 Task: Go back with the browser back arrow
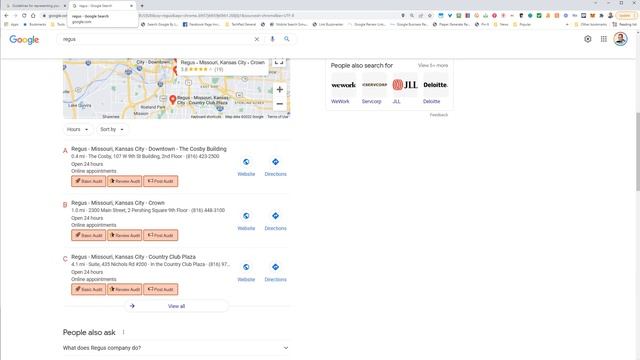click(6, 16)
